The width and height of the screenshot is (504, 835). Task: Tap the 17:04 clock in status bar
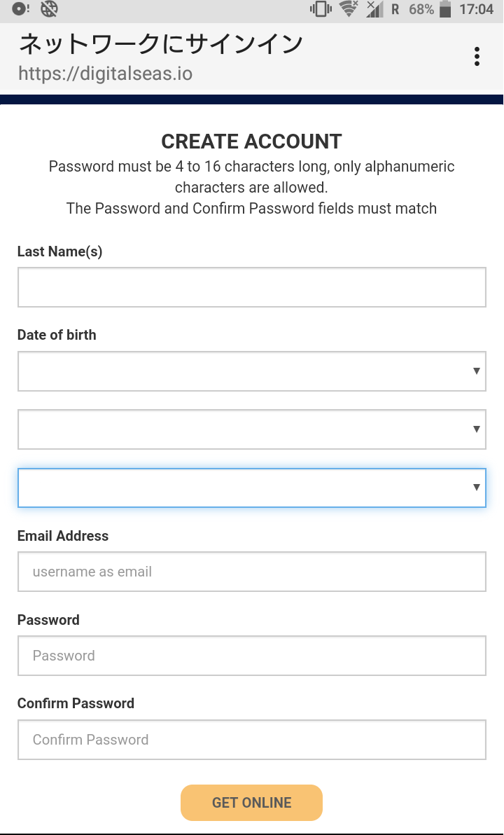point(476,10)
